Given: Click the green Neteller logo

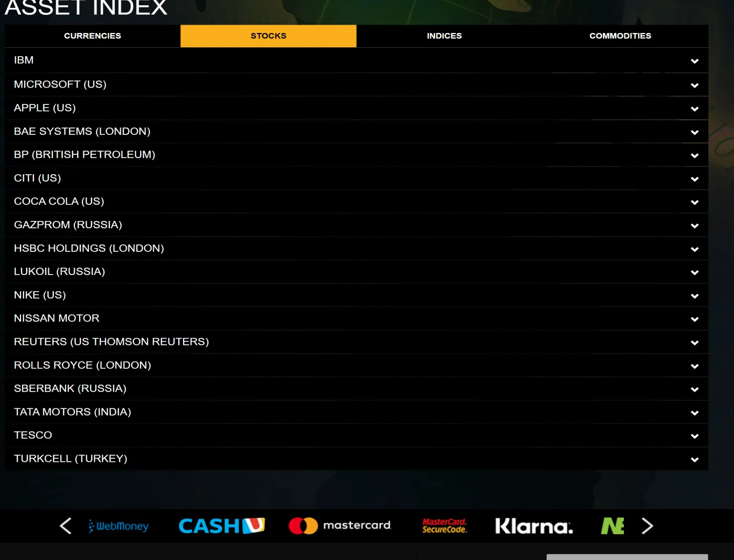Looking at the screenshot, I should point(612,526).
